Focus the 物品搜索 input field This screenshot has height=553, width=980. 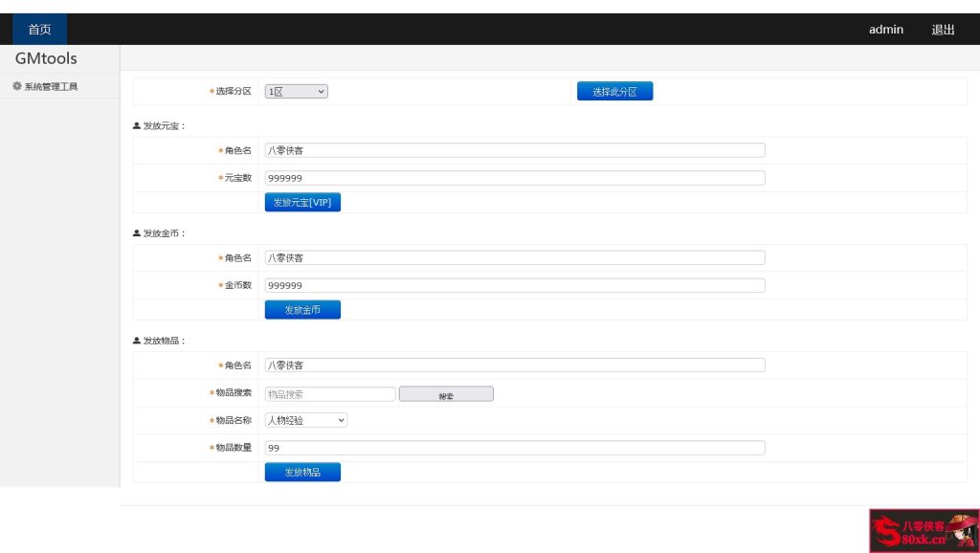(x=330, y=394)
